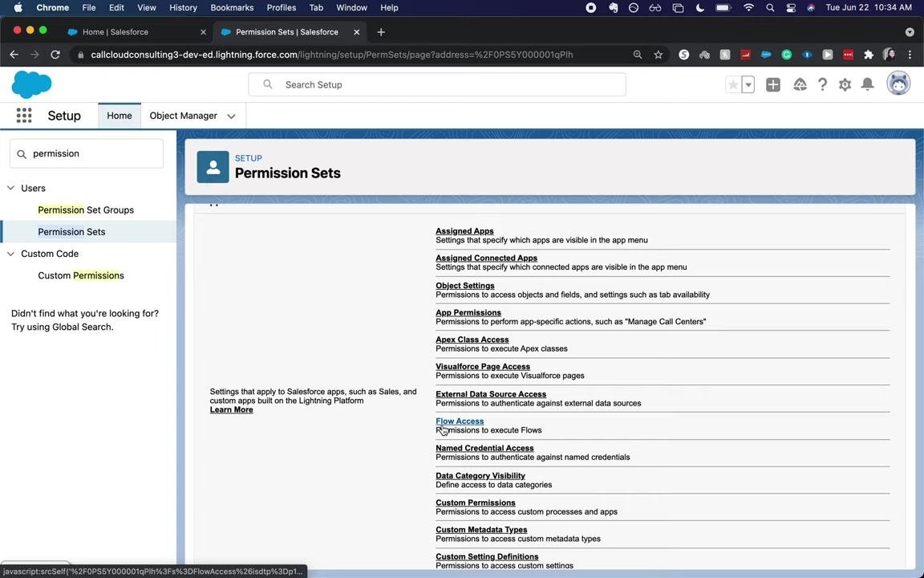Click the Permission Sets page header icon

[x=213, y=167]
